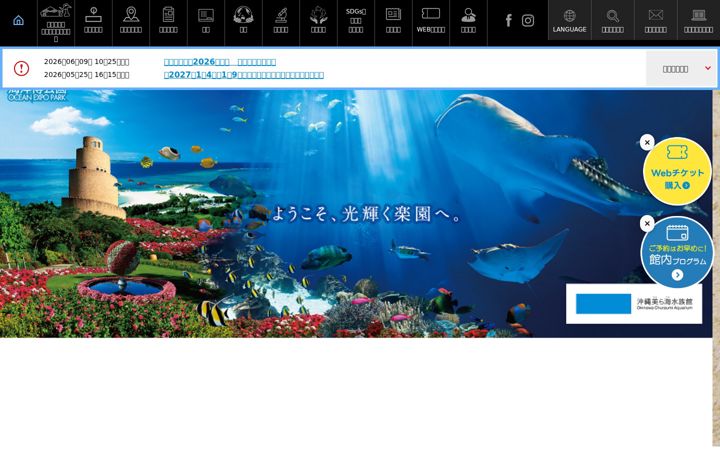Image resolution: width=720 pixels, height=450 pixels.
Task: Open the LANGUAGE selector
Action: point(569,20)
